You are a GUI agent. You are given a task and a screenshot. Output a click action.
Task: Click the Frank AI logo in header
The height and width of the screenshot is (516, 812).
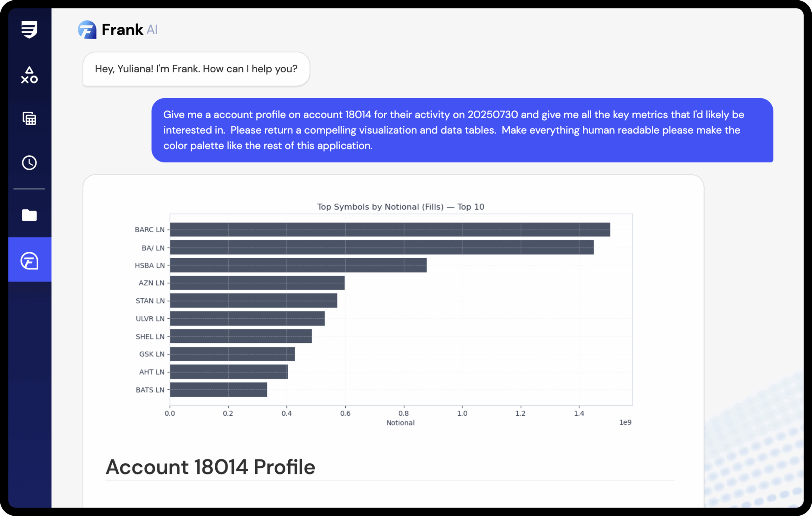pyautogui.click(x=87, y=30)
